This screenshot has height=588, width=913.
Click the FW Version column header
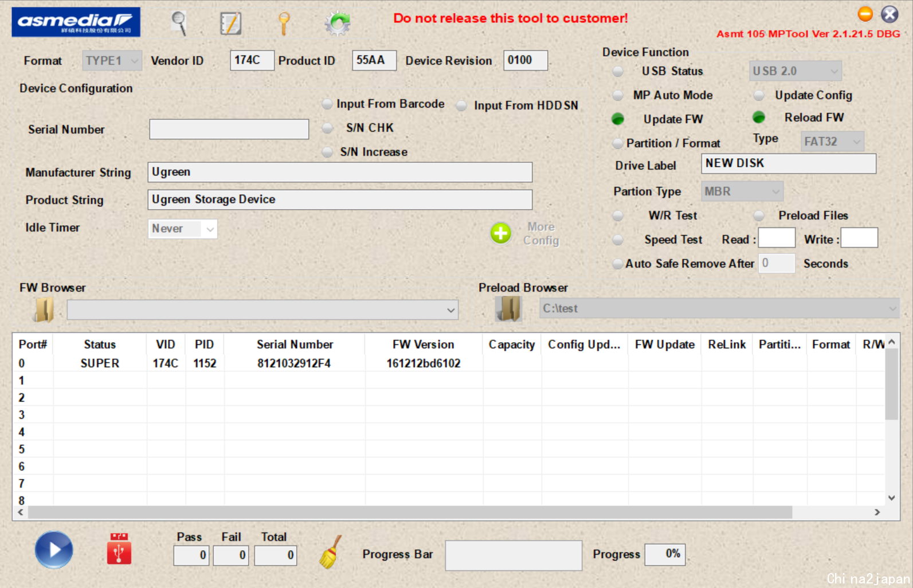tap(424, 344)
